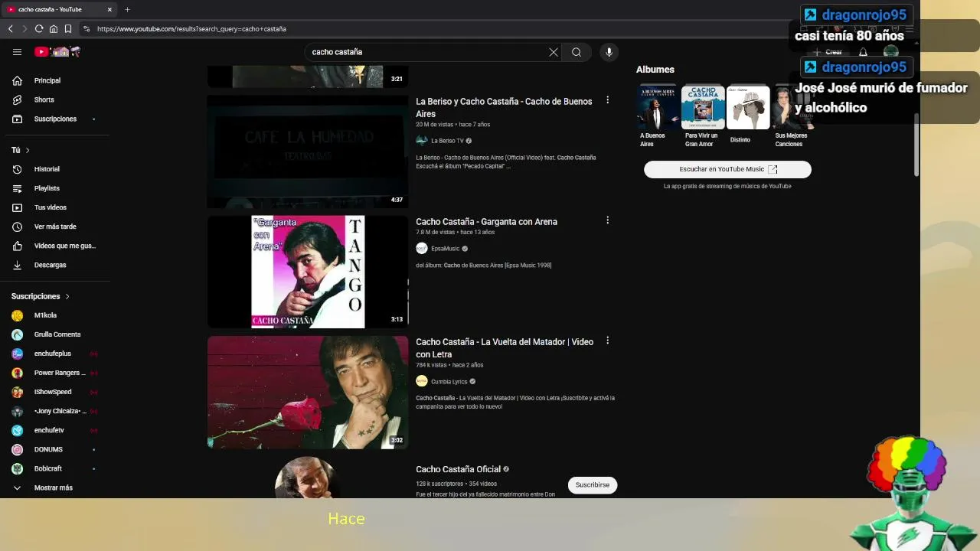Subscribe to Cacho Castaña Oficial

pos(593,485)
